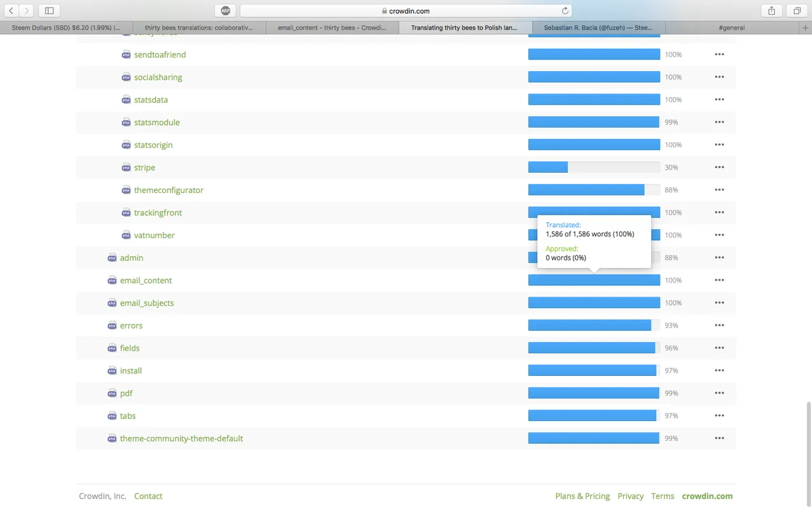The image size is (812, 508).
Task: Click the file icon beside admin
Action: tap(112, 258)
